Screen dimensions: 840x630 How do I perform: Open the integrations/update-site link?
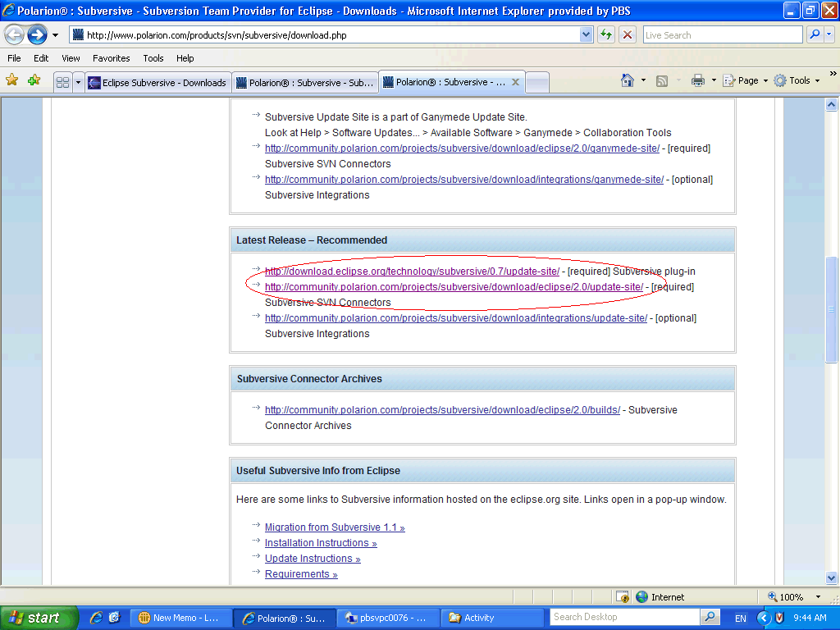[x=456, y=318]
